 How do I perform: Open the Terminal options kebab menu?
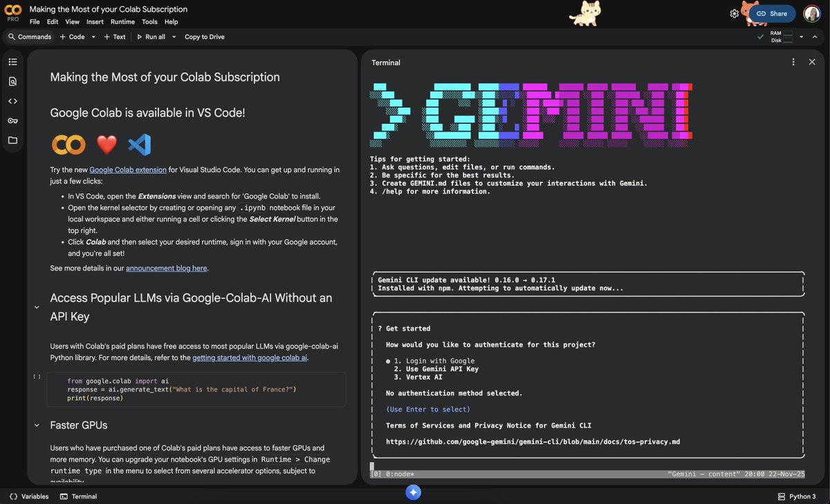click(793, 62)
